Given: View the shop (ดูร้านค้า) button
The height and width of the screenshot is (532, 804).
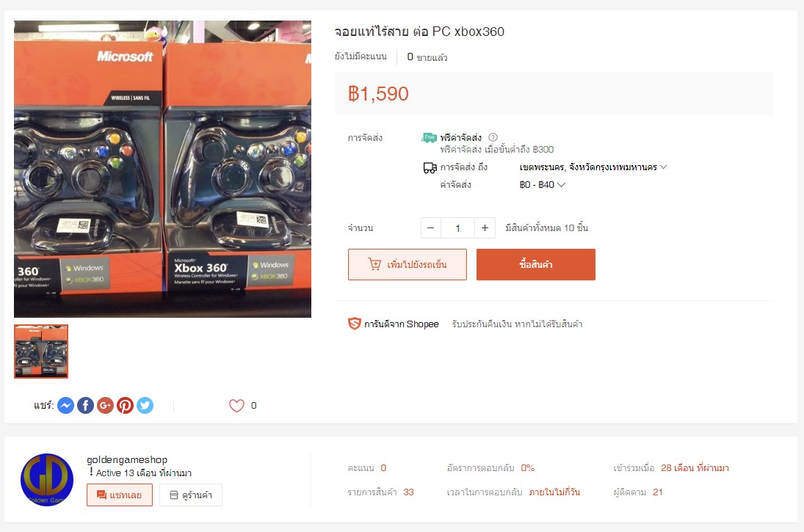Looking at the screenshot, I should pos(191,495).
